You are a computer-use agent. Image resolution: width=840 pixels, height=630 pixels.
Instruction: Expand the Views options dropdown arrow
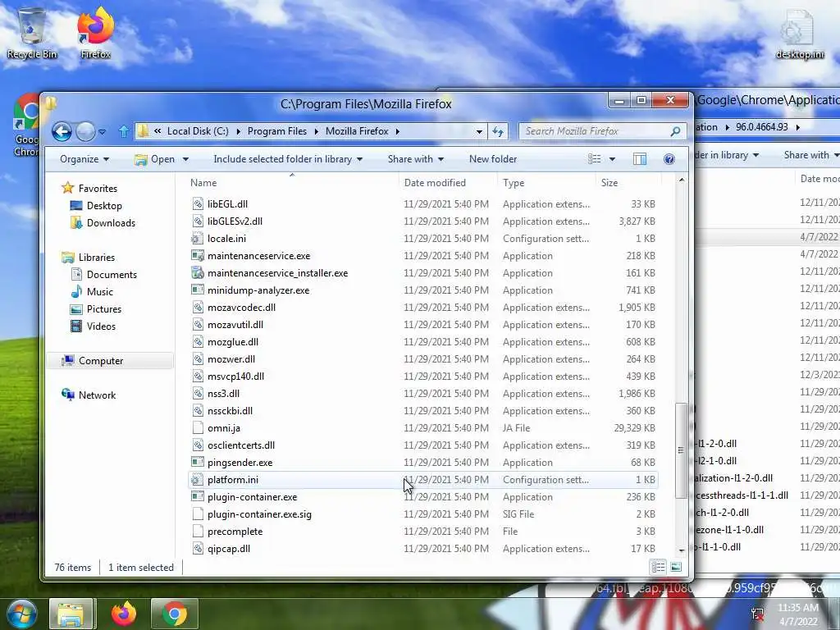coord(612,159)
